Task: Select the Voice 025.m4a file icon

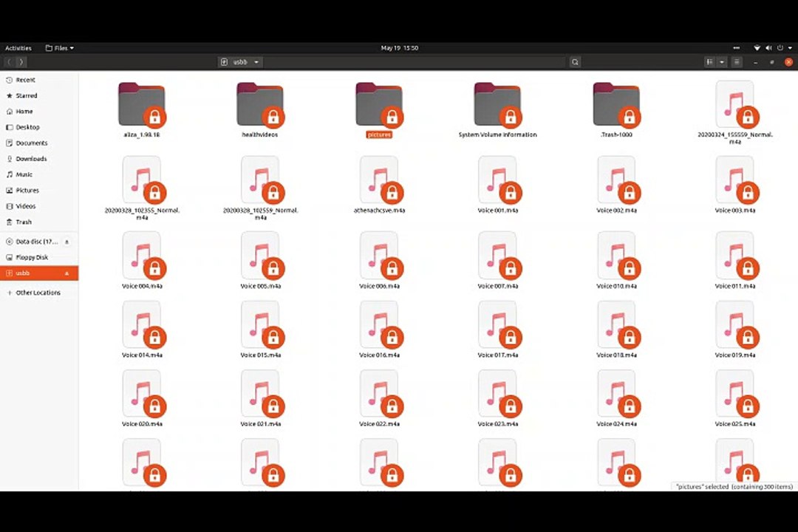Action: click(x=735, y=393)
